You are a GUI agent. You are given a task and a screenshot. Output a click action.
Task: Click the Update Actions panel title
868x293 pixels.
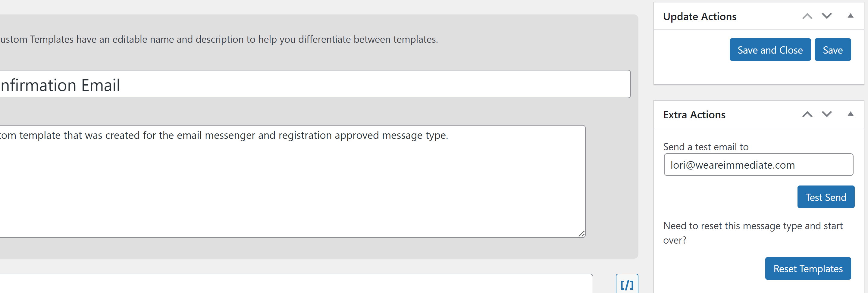click(700, 16)
